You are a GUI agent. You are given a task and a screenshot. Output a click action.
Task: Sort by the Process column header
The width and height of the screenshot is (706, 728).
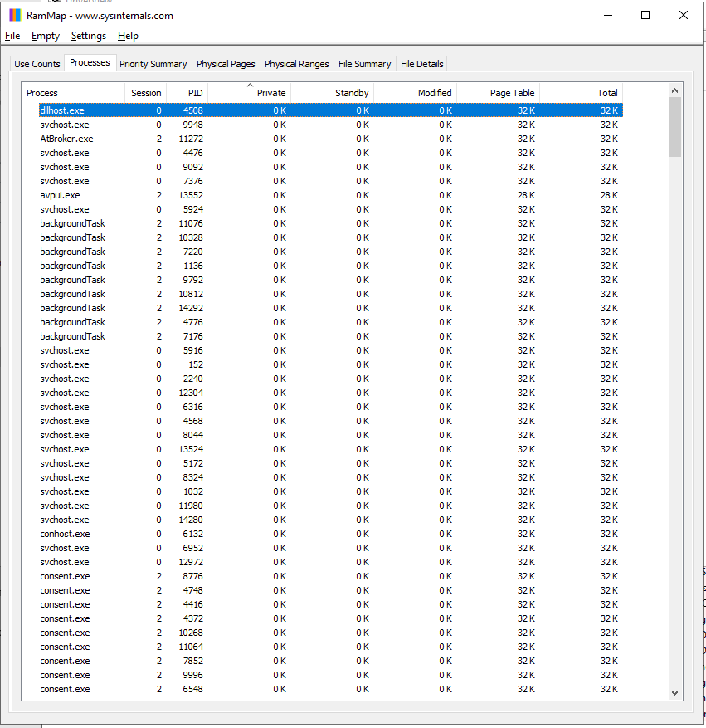click(73, 93)
